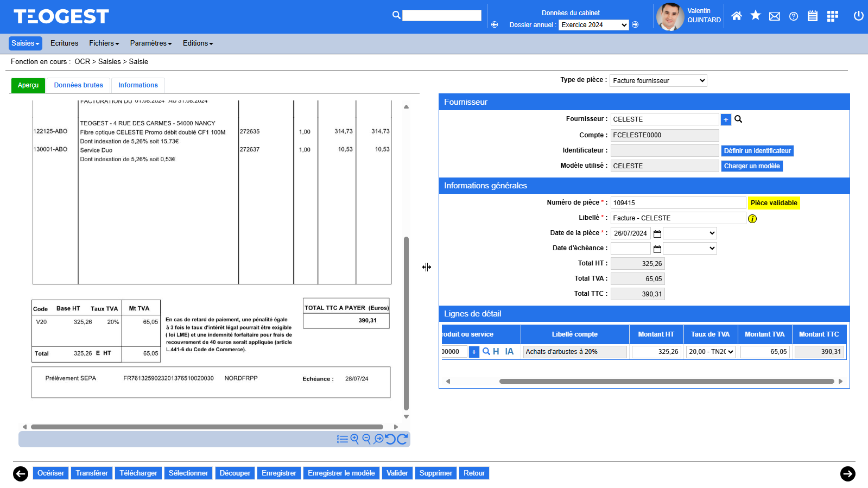Screen dimensions: 868x488
Task: Open the applications grid icon
Action: pyautogui.click(x=832, y=16)
